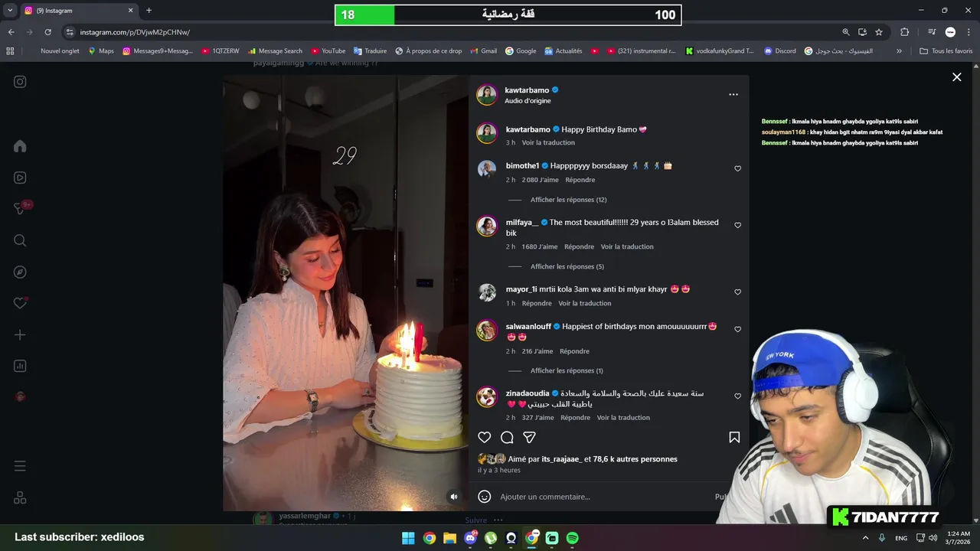Open Reels in Instagram sidebar
This screenshot has width=980, height=551.
pos(20,178)
